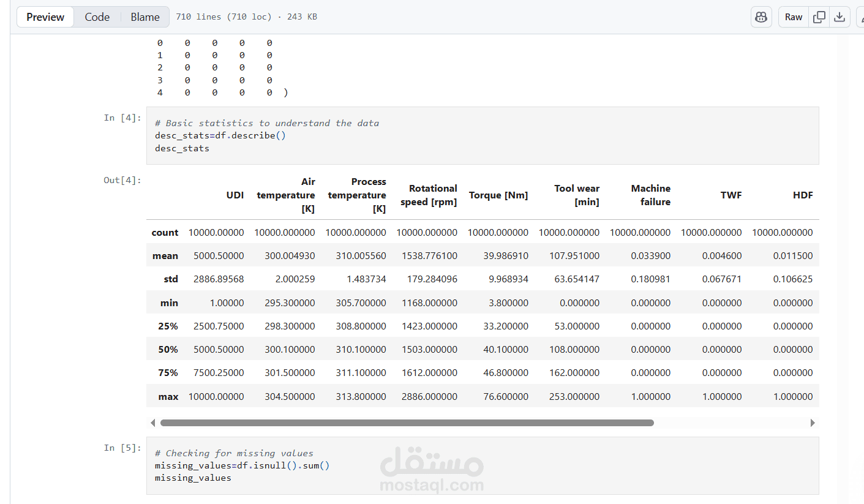Click the tool wear std value 63.654147
The height and width of the screenshot is (504, 864).
coord(577,279)
